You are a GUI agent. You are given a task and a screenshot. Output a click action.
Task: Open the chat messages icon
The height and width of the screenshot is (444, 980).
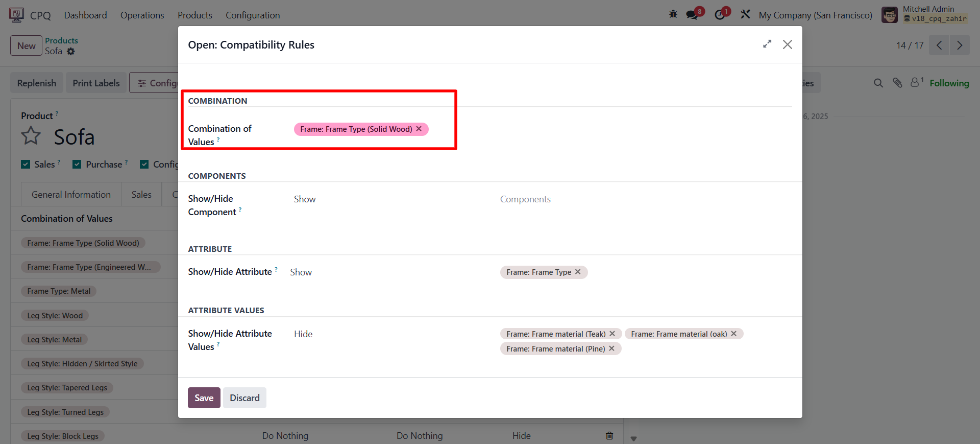click(x=692, y=15)
